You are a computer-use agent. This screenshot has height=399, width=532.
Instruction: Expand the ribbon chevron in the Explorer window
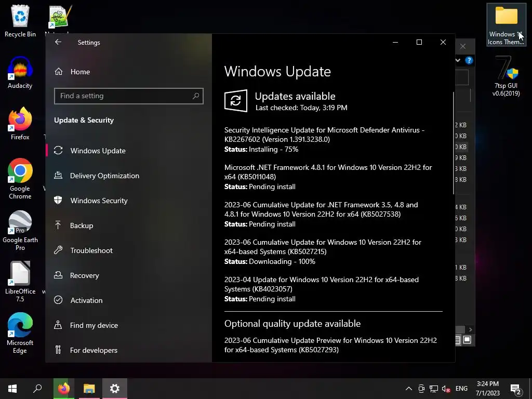(x=458, y=60)
